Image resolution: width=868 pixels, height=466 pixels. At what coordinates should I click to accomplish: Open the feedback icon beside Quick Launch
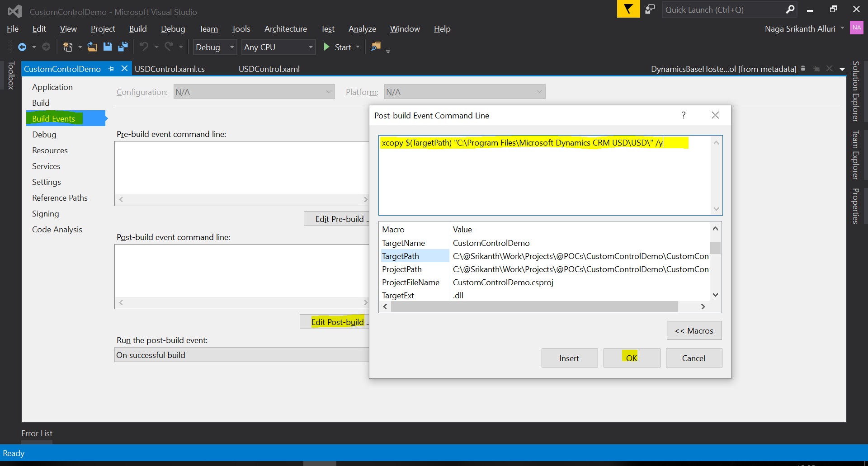tap(650, 9)
